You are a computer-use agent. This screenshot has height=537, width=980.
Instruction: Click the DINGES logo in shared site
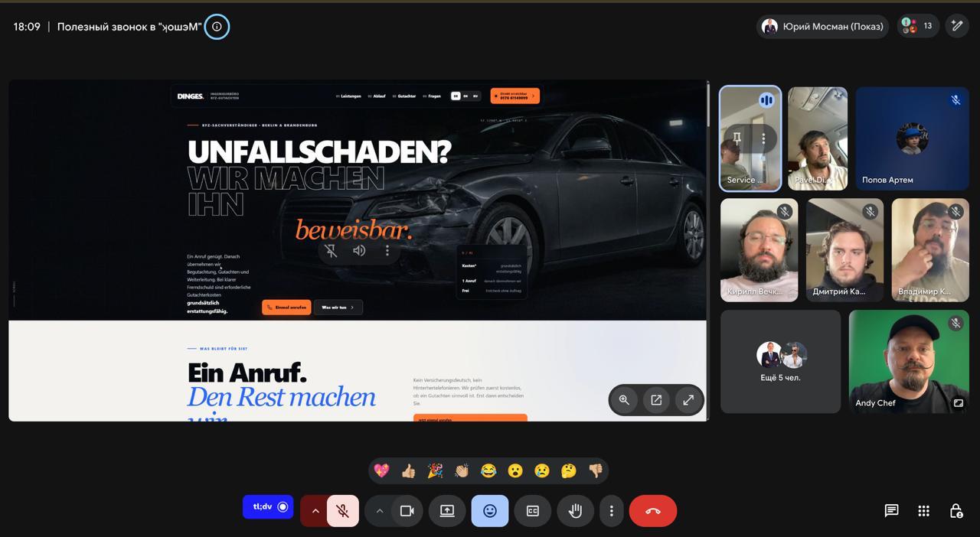click(x=191, y=96)
